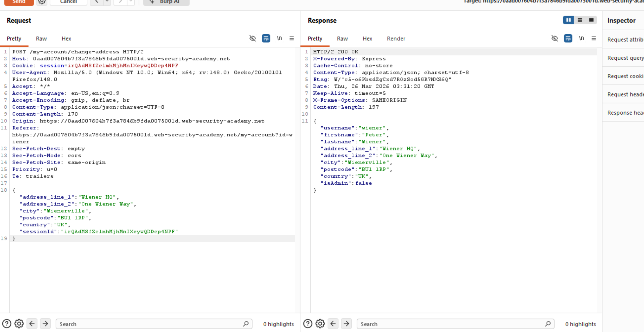Switch Response view to Render tab
This screenshot has height=332, width=644.
click(x=396, y=39)
